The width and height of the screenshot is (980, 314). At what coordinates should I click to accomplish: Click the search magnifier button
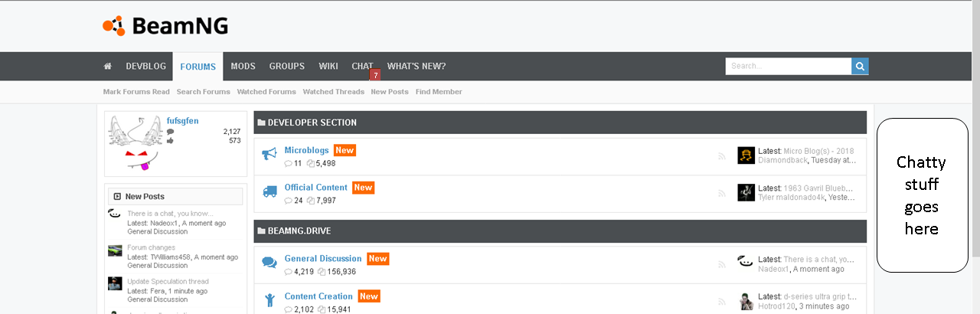coord(860,66)
